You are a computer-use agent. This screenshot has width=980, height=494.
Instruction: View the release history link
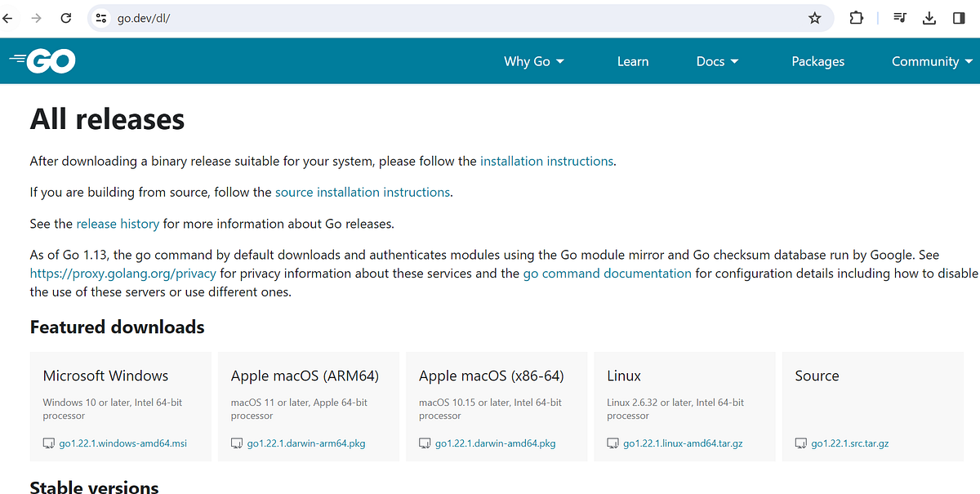[118, 223]
